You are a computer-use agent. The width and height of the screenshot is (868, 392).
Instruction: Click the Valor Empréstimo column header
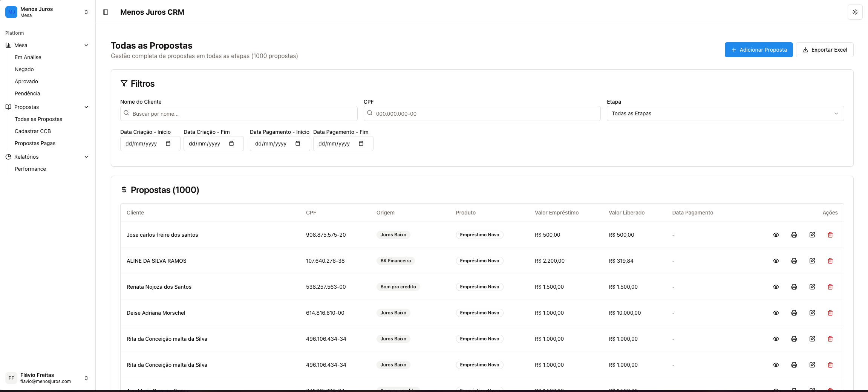pos(557,213)
